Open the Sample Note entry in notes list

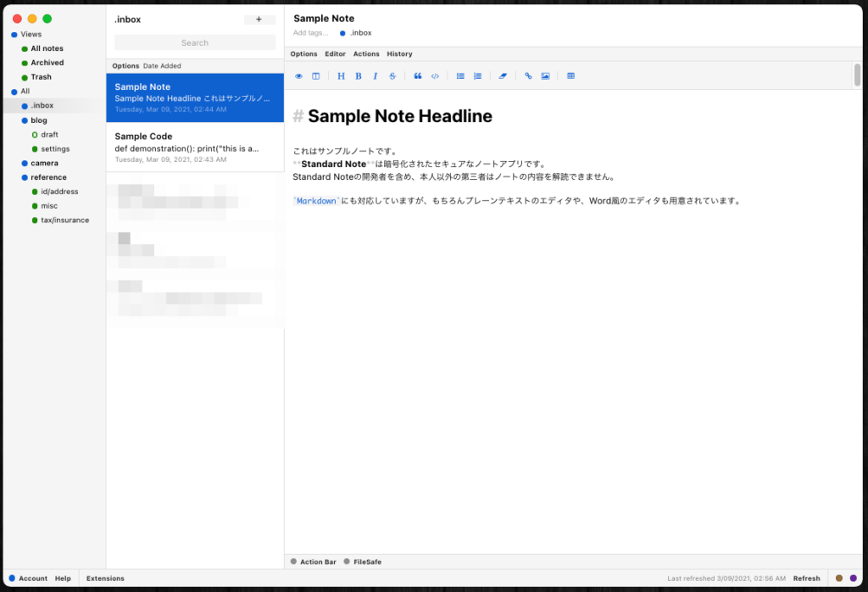(195, 98)
